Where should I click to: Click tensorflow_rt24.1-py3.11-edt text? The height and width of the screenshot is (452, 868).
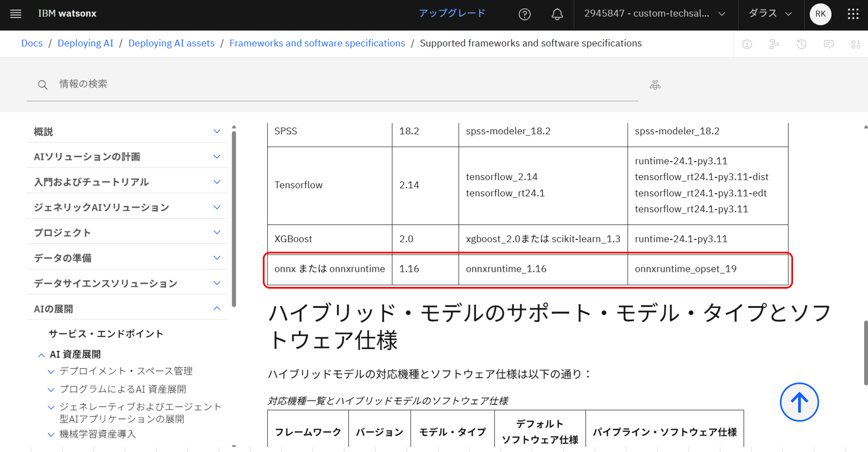(x=701, y=194)
